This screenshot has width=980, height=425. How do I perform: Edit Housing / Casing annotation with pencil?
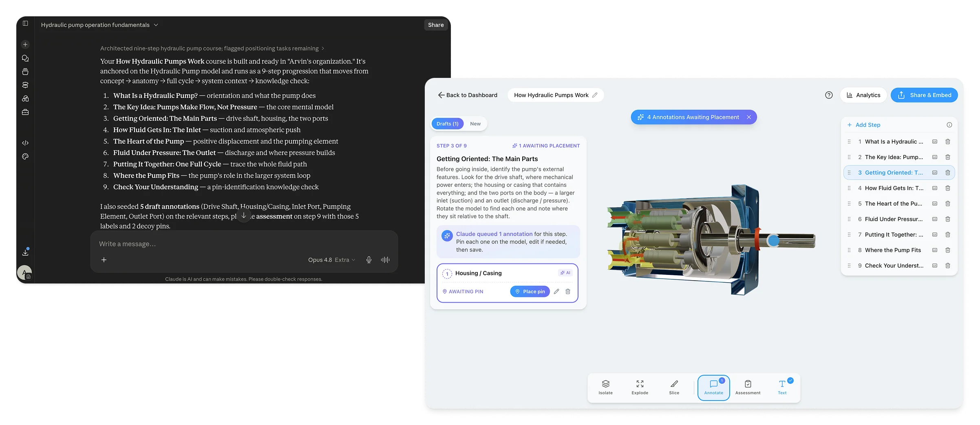tap(556, 292)
